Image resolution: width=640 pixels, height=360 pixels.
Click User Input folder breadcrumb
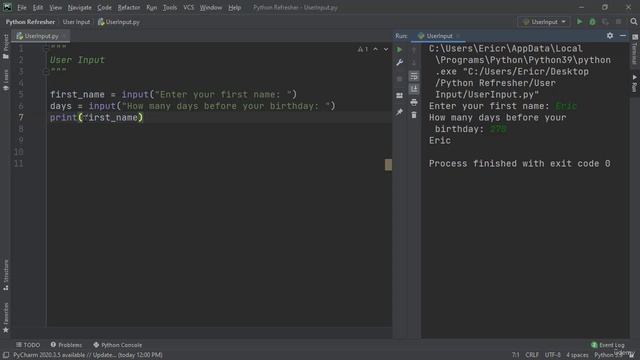(x=76, y=22)
